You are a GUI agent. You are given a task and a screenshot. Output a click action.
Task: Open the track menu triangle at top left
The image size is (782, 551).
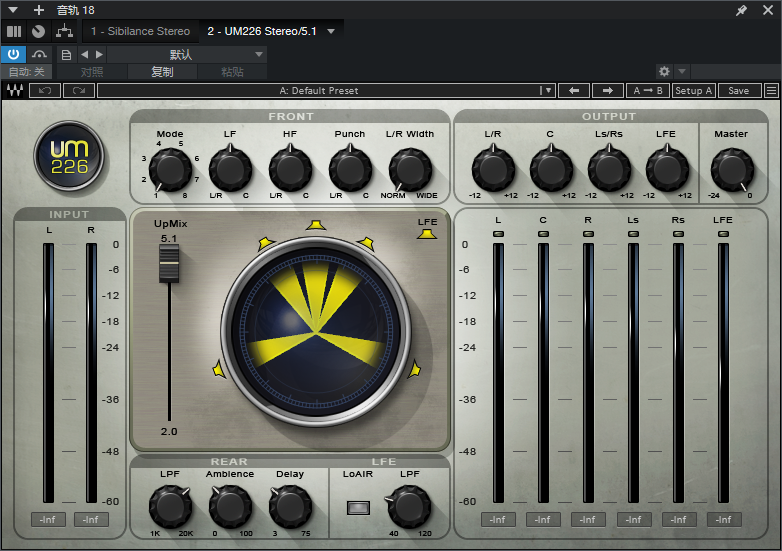click(13, 9)
